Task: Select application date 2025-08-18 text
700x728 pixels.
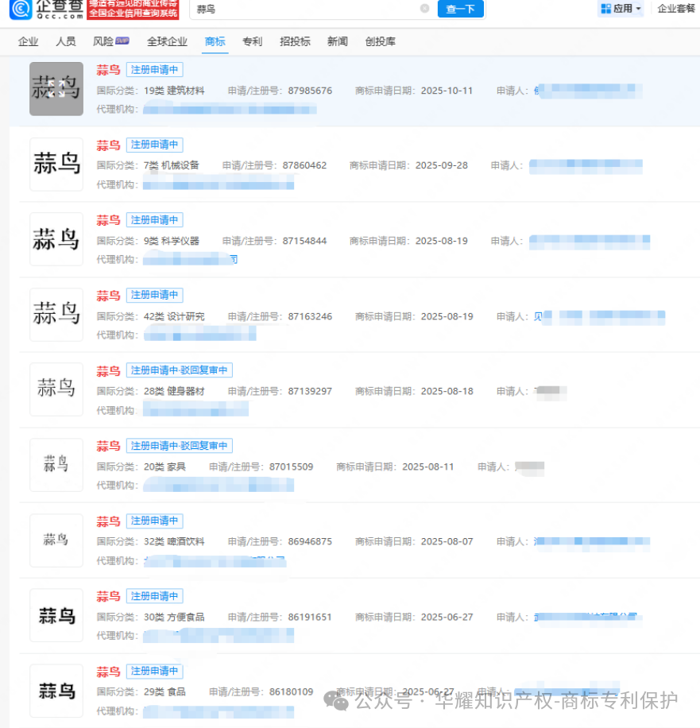Action: click(x=447, y=391)
